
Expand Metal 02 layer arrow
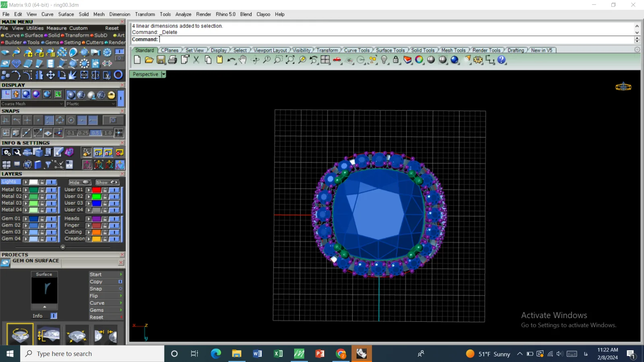pos(26,197)
